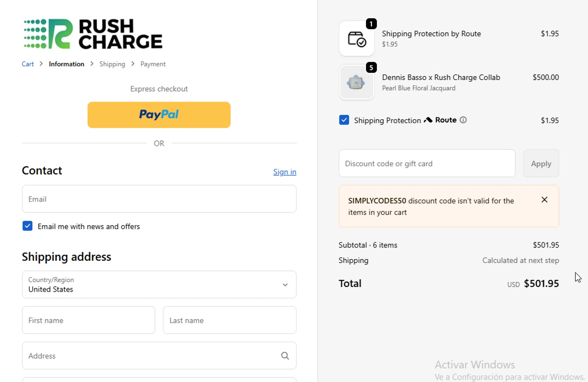Viewport: 588px width, 382px height.
Task: Click Calculated at next step text
Action: point(521,260)
